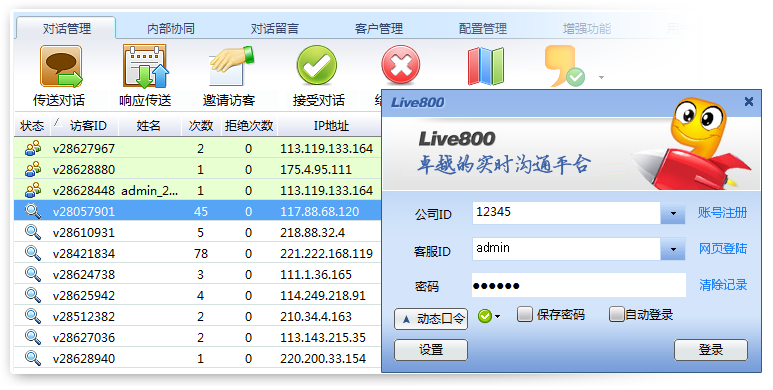The image size is (773, 390).
Task: Open the 客服ID dropdown arrow
Action: pyautogui.click(x=673, y=249)
